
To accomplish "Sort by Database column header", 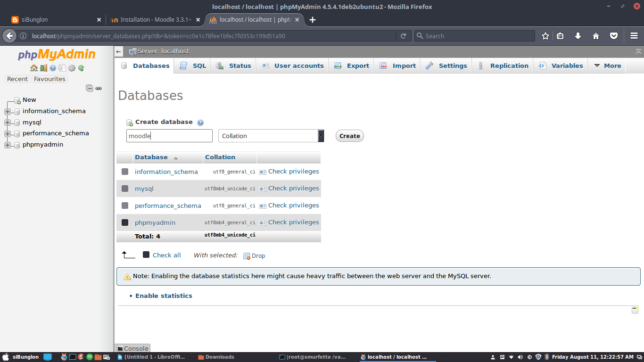I will pos(151,157).
